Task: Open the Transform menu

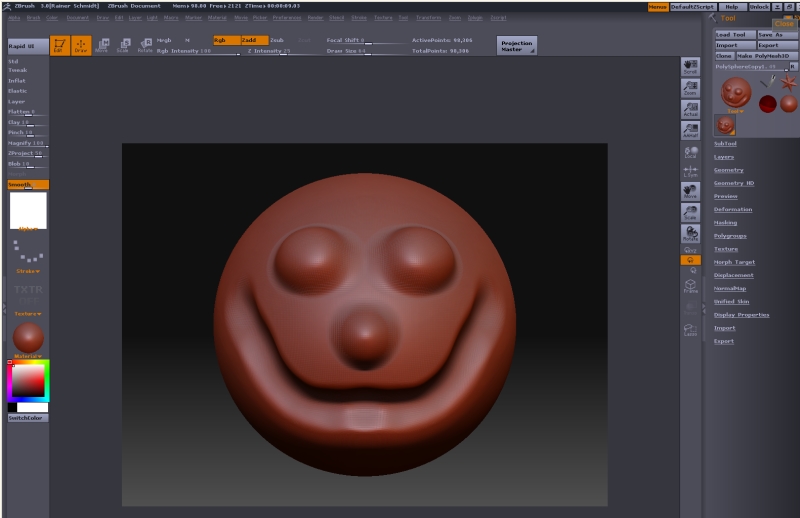Action: [x=429, y=17]
